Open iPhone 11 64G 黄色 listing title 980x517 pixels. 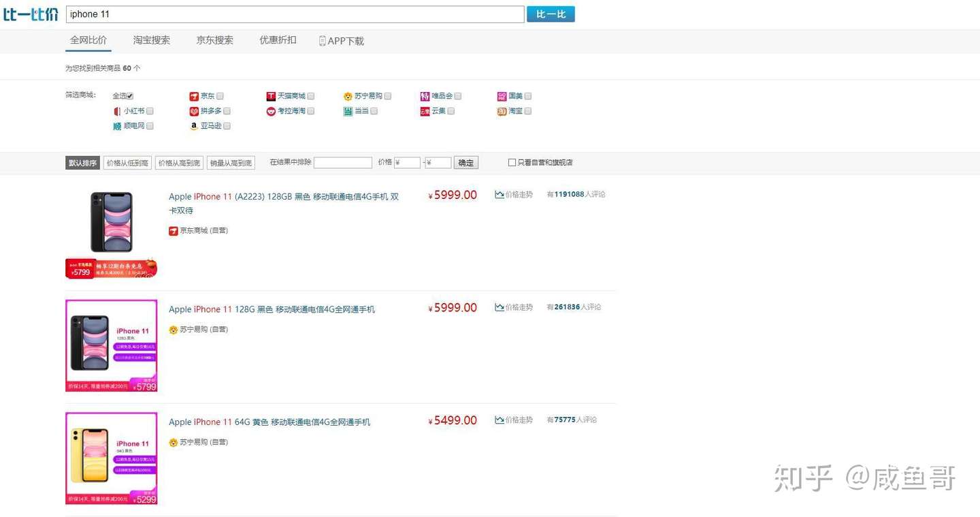269,422
